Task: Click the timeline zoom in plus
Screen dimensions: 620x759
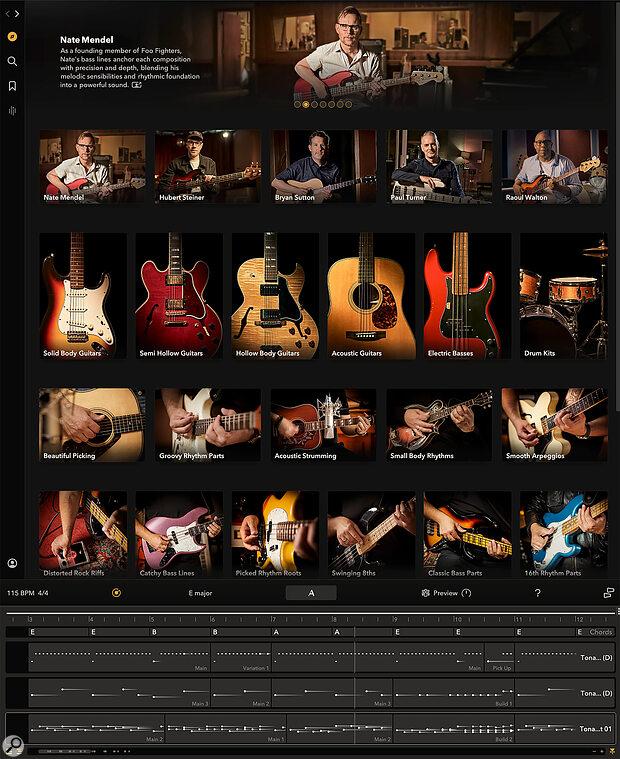Action: 604,751
